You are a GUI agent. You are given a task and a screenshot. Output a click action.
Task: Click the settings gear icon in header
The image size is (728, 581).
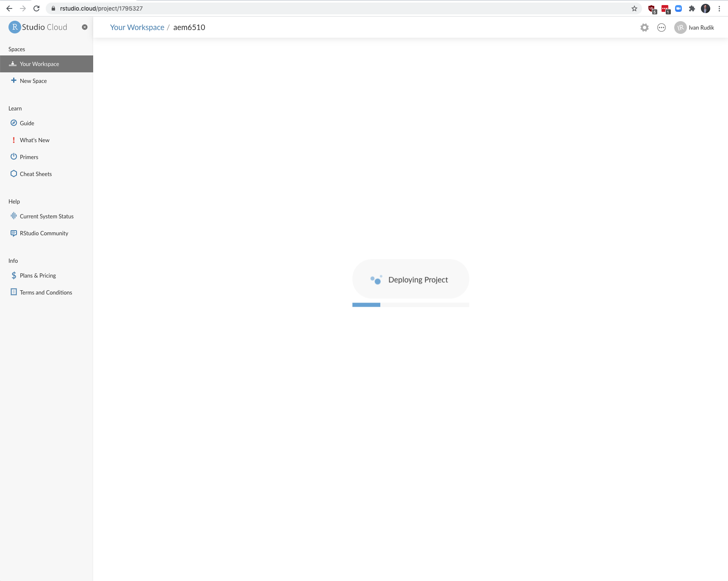click(x=644, y=28)
